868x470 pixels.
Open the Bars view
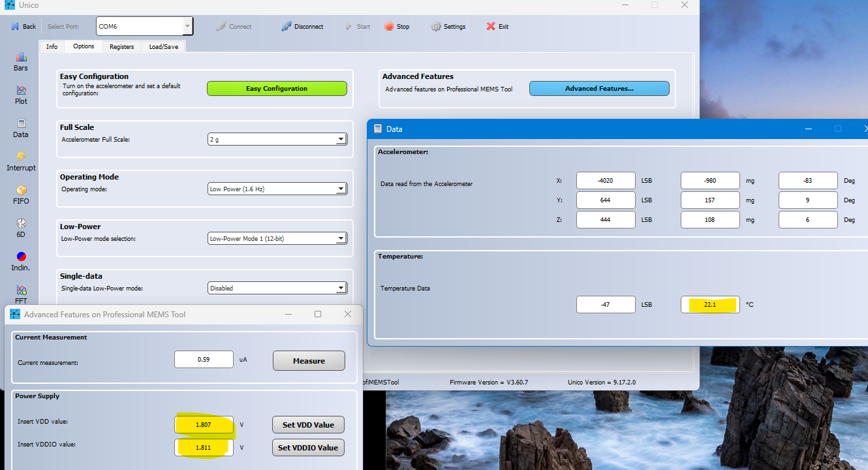(x=20, y=62)
